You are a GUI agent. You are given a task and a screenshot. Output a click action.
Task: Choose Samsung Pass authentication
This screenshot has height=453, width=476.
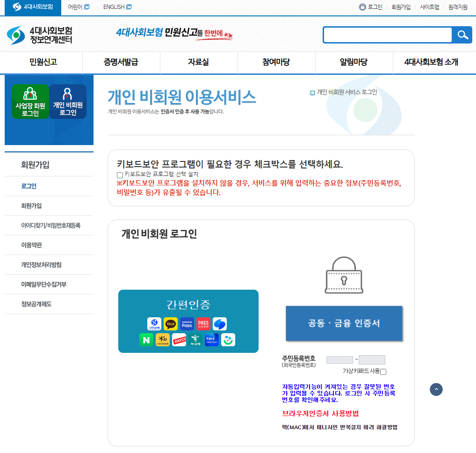tap(187, 324)
